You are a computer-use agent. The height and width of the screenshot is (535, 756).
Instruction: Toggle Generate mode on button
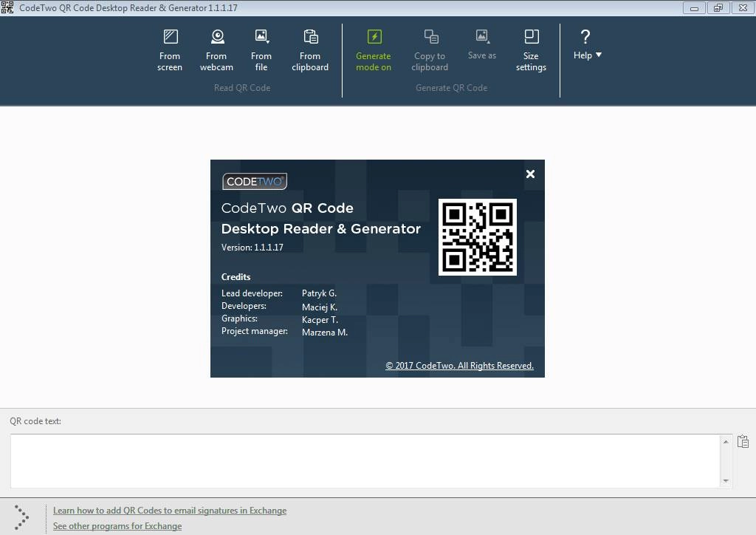(x=374, y=50)
